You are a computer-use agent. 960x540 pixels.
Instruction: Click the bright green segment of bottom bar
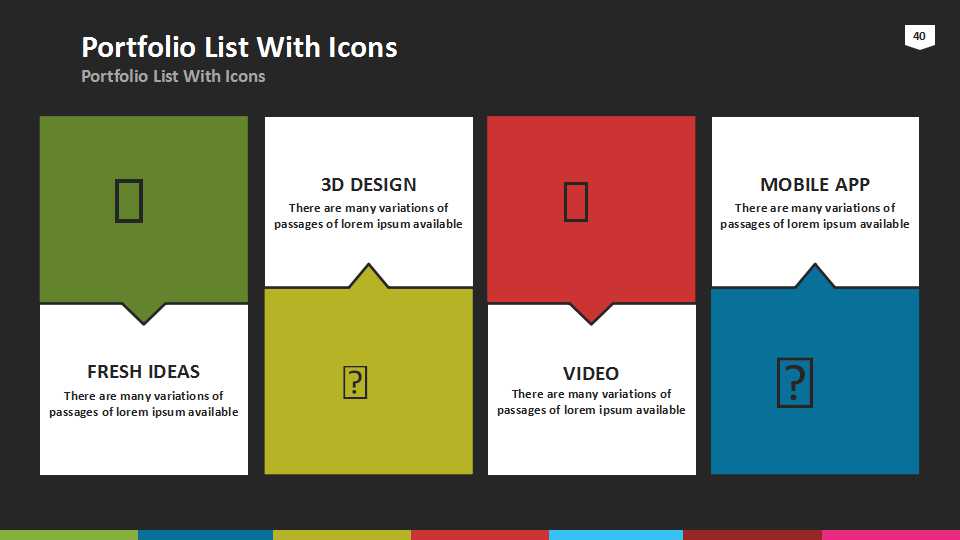tap(68, 534)
